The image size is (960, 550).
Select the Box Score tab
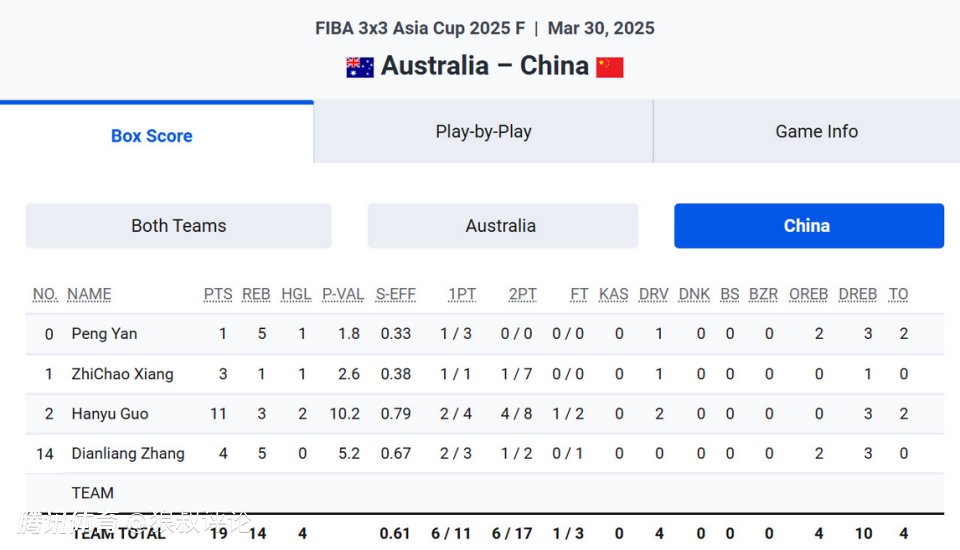(152, 136)
